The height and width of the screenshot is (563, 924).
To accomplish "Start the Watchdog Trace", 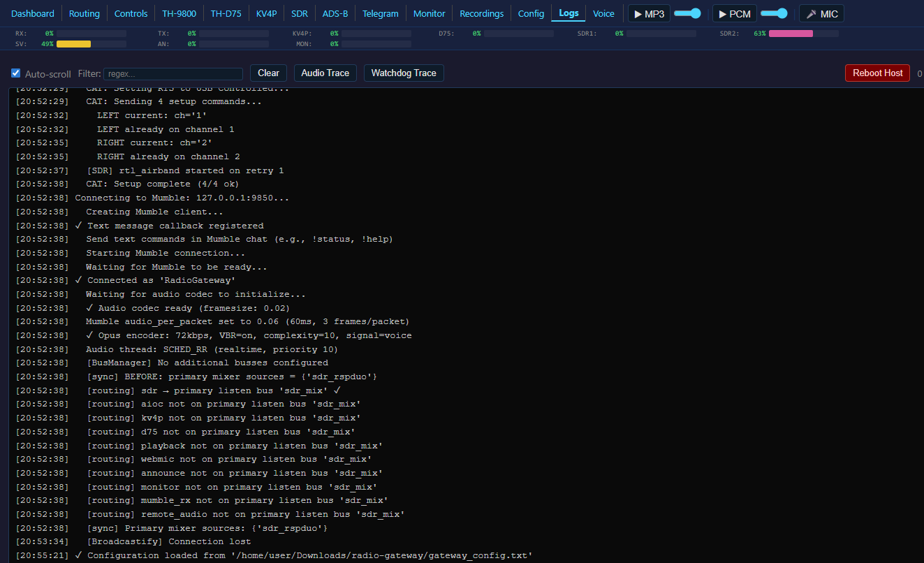I will pyautogui.click(x=404, y=73).
